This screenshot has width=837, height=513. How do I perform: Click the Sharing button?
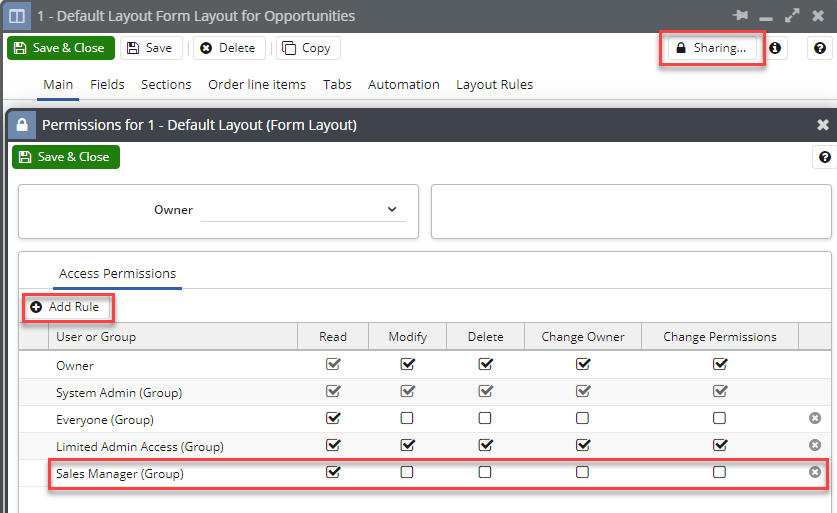711,48
